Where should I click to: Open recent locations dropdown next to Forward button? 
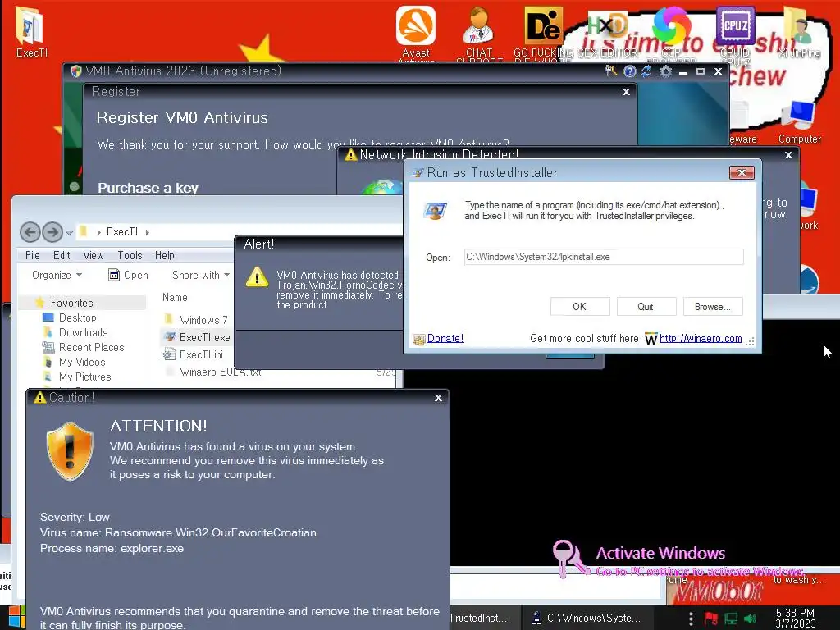69,232
